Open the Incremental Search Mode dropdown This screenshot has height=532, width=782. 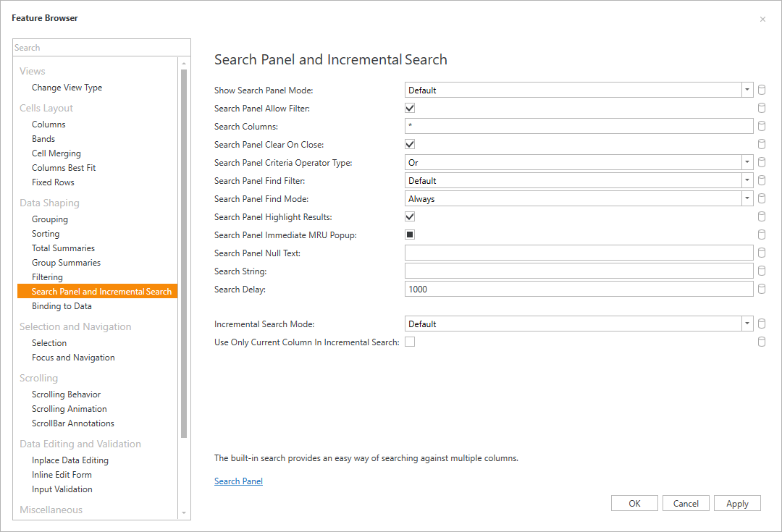[x=747, y=324]
